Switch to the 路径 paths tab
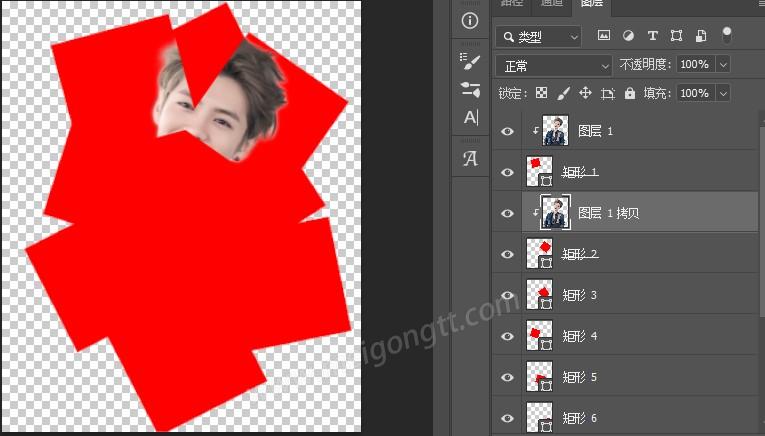The width and height of the screenshot is (765, 436). coord(512,3)
